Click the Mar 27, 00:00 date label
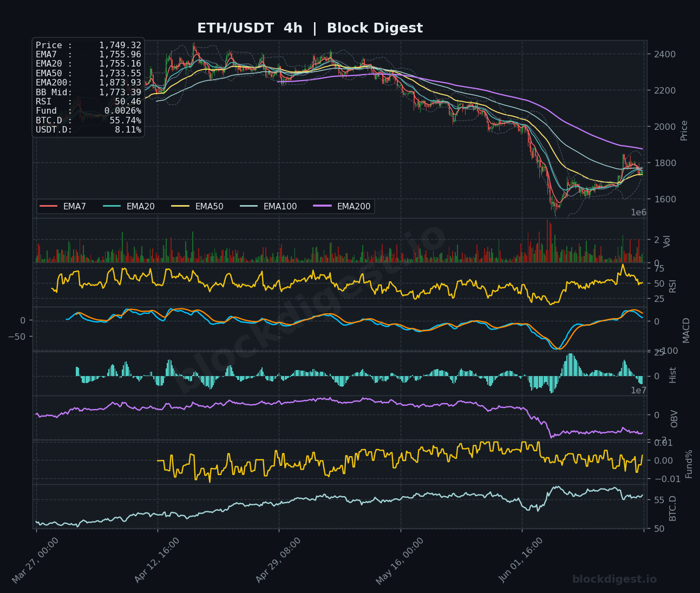Screen dimensions: 700x593 coord(35,561)
